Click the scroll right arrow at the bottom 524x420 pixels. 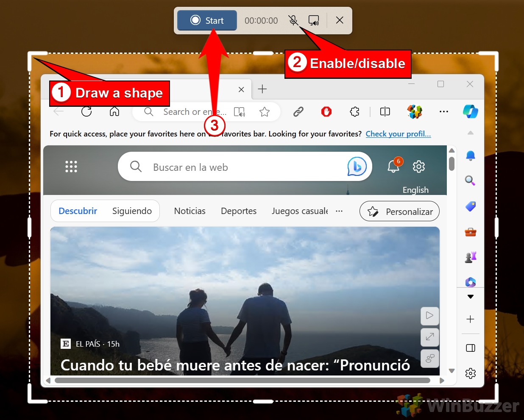(442, 381)
